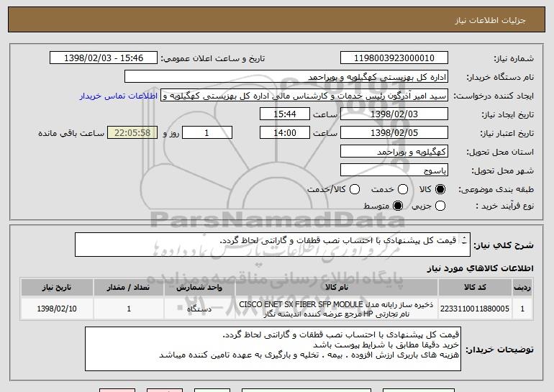Screen dimensions: 554x392
Task: Click the remaining time countdown 22:05:58
Action: pyautogui.click(x=132, y=133)
